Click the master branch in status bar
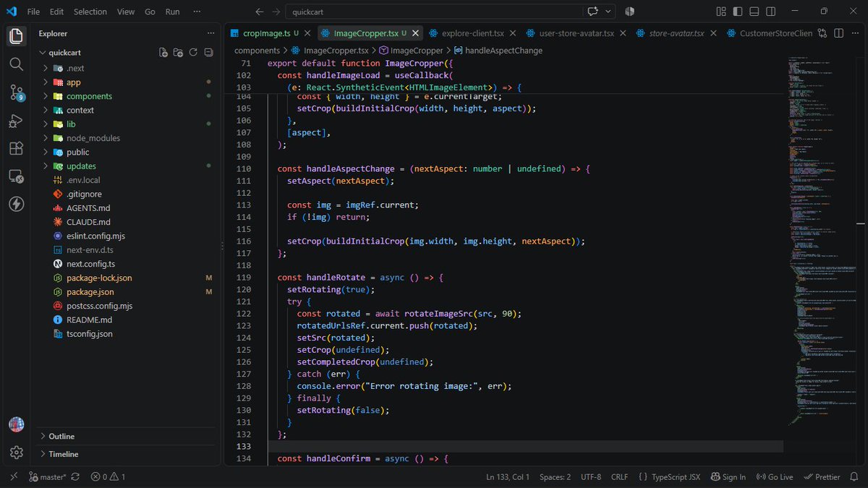 click(x=47, y=477)
